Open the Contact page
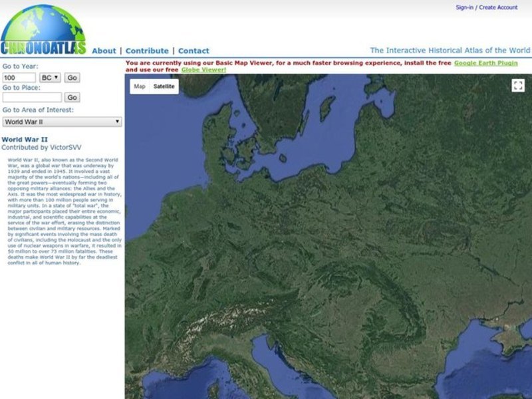 [194, 51]
